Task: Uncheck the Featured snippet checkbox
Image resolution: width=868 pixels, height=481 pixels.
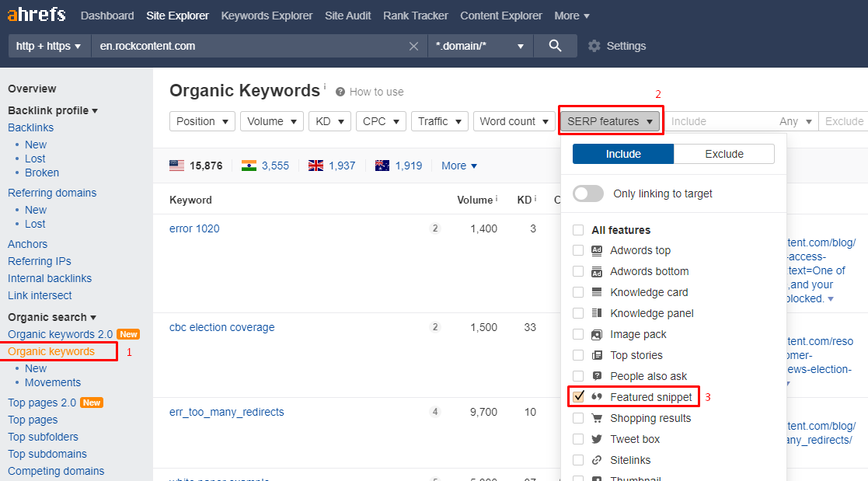Action: coord(578,397)
